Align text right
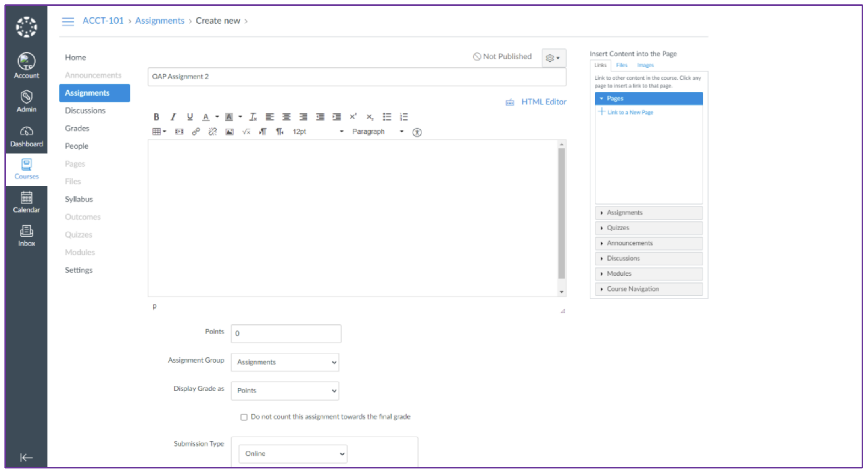The height and width of the screenshot is (472, 868). [x=303, y=117]
